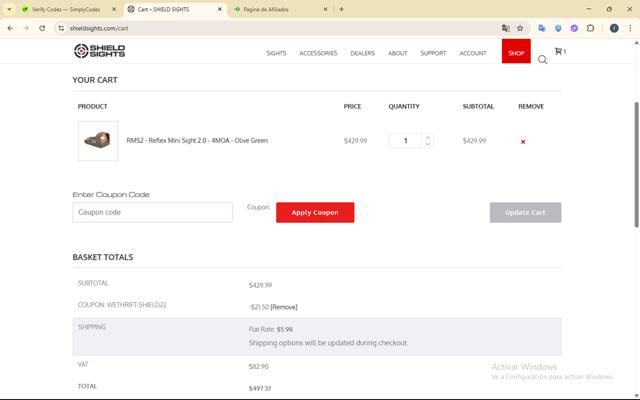Open the ACCESSORIES menu

[x=318, y=53]
